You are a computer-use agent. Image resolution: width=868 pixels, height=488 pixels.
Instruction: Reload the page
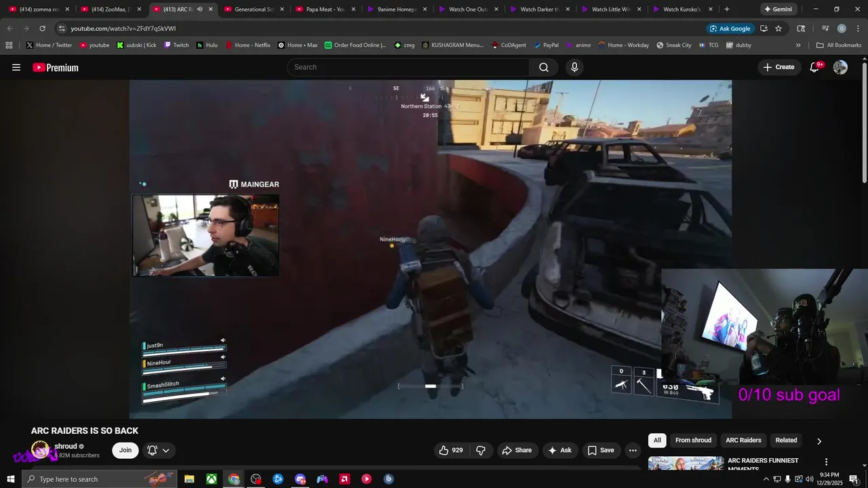click(42, 28)
